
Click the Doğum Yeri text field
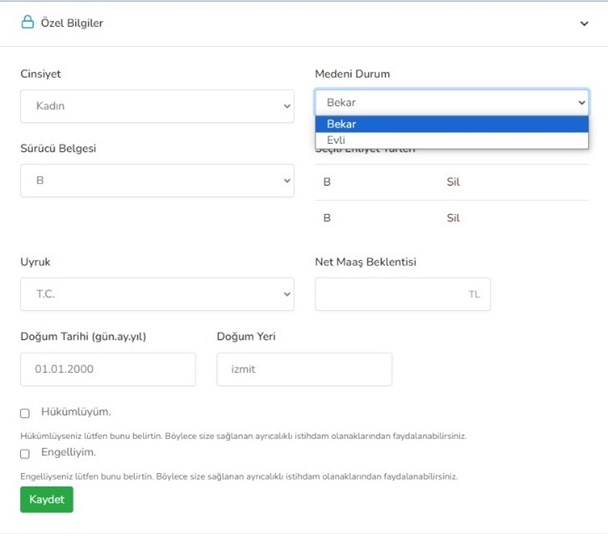(304, 369)
